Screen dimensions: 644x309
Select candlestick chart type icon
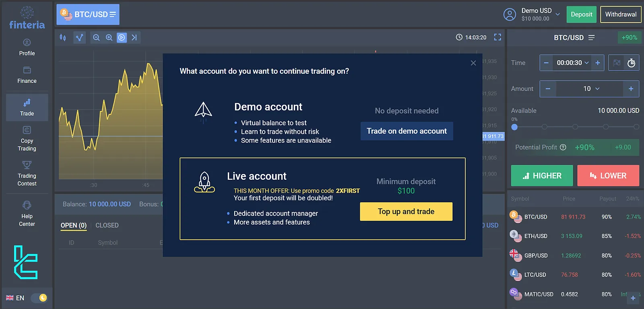63,37
